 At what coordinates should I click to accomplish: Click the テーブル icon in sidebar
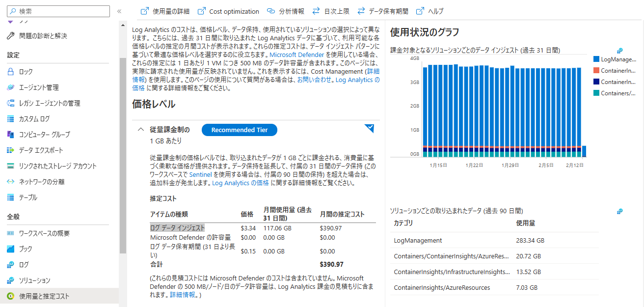[x=11, y=197]
